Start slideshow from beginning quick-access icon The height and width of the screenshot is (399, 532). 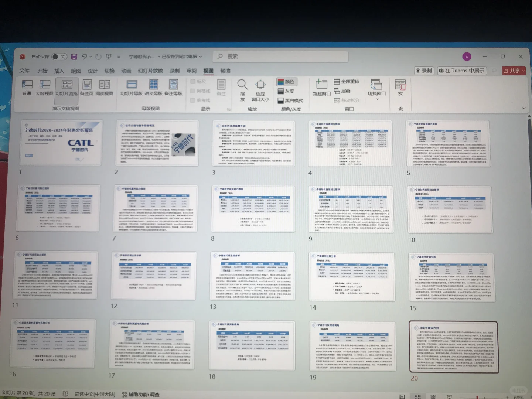click(109, 57)
